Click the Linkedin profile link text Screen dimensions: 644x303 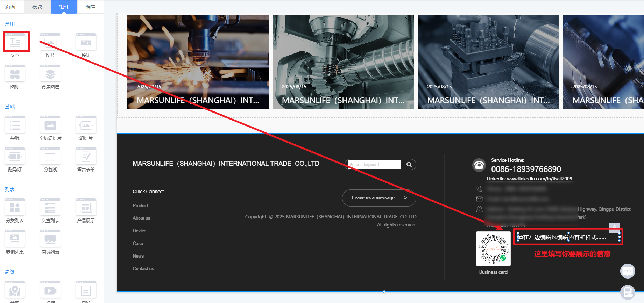point(530,179)
